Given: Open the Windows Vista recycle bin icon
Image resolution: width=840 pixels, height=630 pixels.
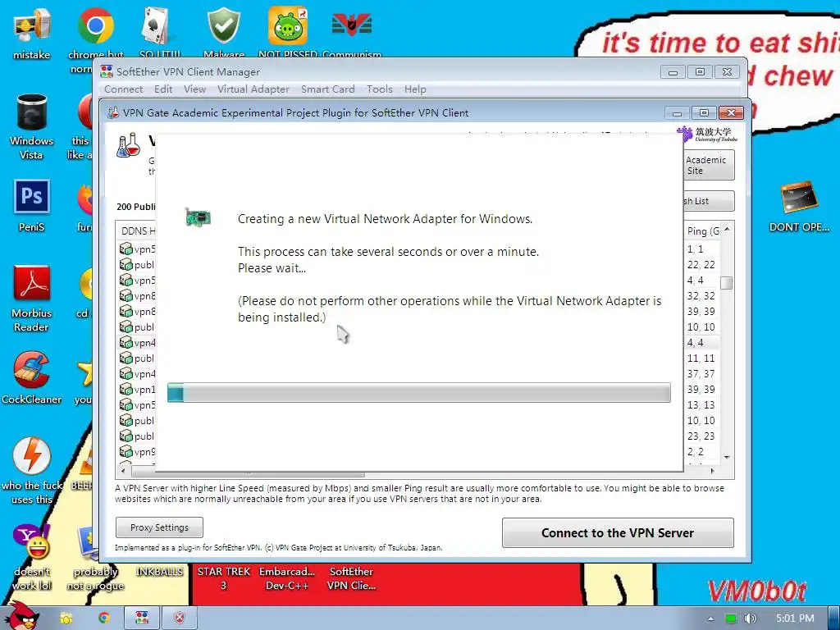Looking at the screenshot, I should 32,112.
